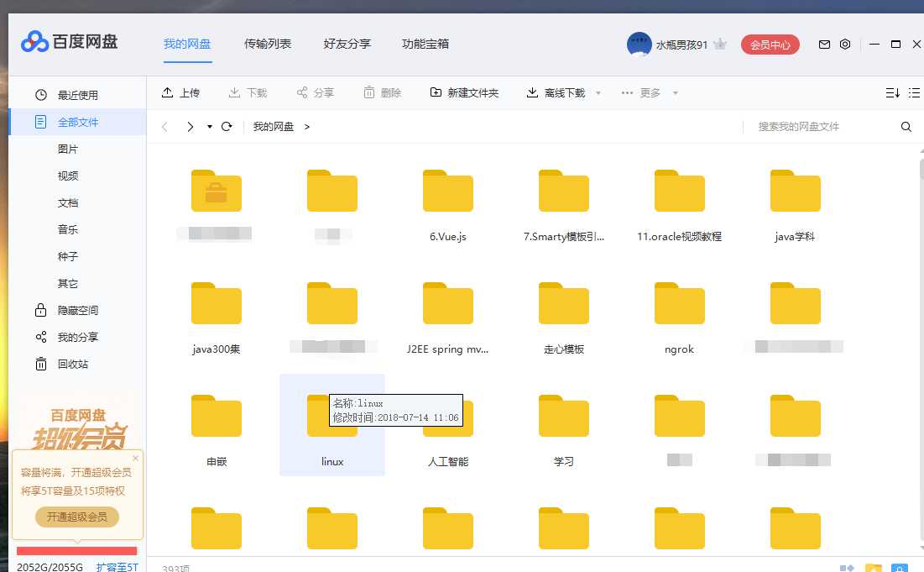Open the 我的网盘 tab

click(187, 45)
